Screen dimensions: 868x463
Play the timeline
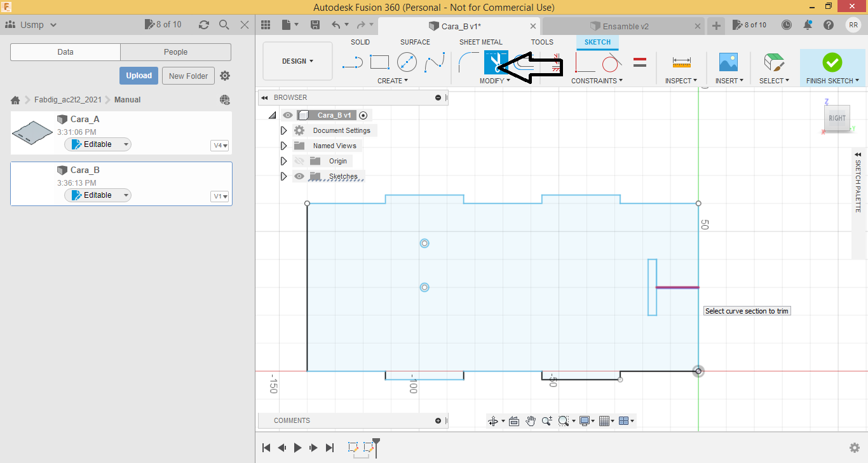coord(297,448)
